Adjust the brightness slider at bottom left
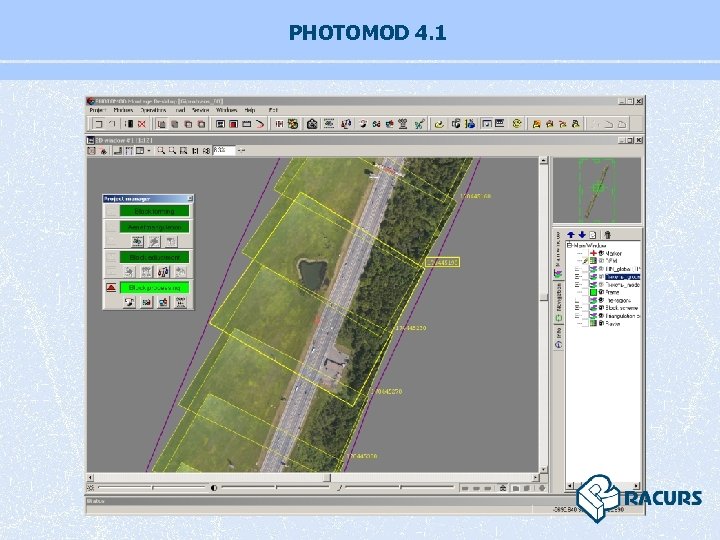The image size is (720, 540). (x=152, y=488)
